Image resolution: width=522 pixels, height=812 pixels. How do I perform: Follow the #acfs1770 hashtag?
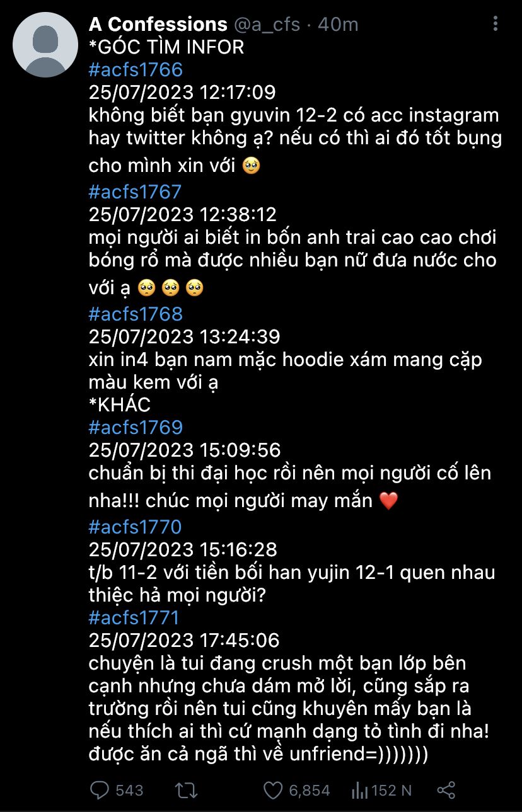pos(135,527)
